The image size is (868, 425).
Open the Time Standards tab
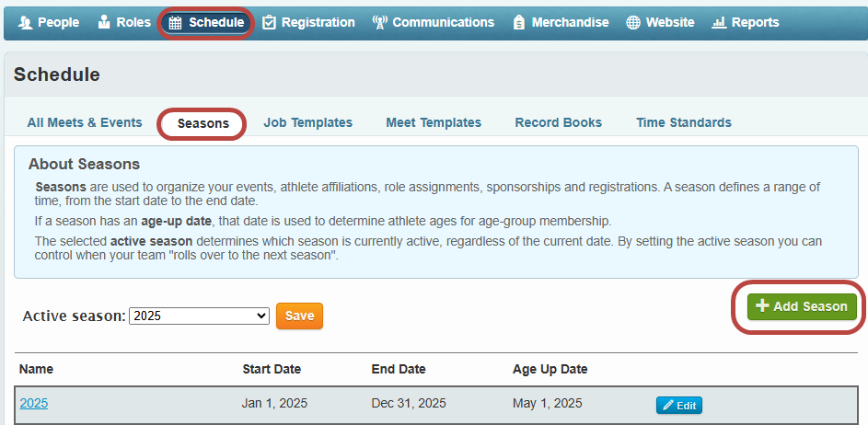[x=684, y=122]
